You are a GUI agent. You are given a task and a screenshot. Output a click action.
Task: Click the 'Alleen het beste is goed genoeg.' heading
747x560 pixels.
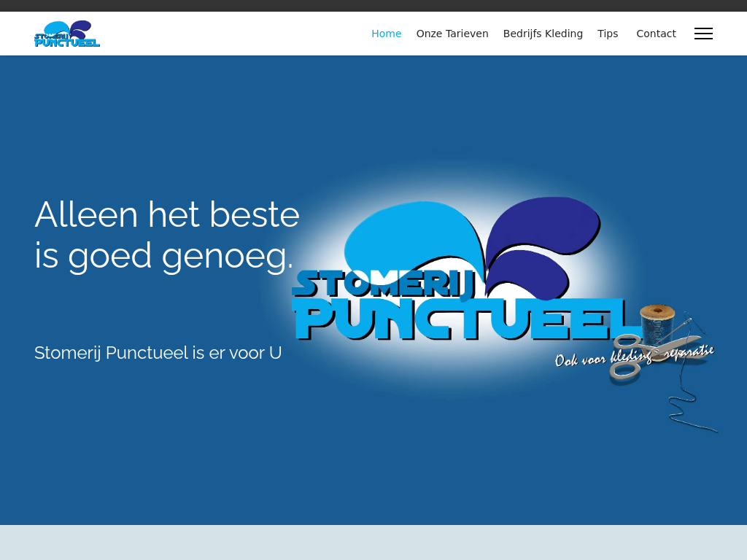click(167, 236)
